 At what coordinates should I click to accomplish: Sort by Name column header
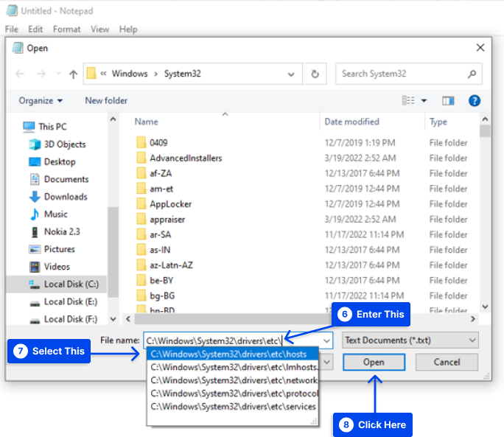tap(146, 122)
